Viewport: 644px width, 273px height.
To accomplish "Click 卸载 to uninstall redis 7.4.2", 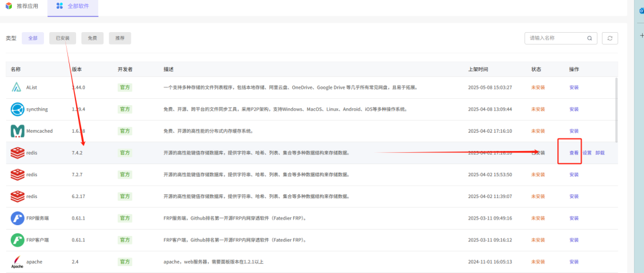I will point(600,153).
